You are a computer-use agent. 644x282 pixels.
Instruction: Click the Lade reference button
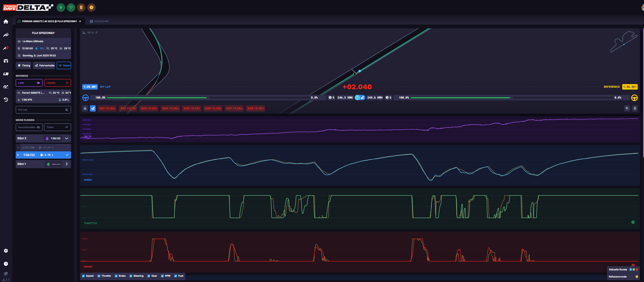point(29,83)
